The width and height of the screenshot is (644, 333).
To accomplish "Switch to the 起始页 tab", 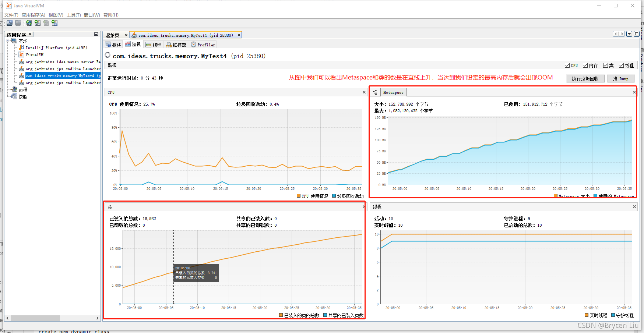I will 112,35.
